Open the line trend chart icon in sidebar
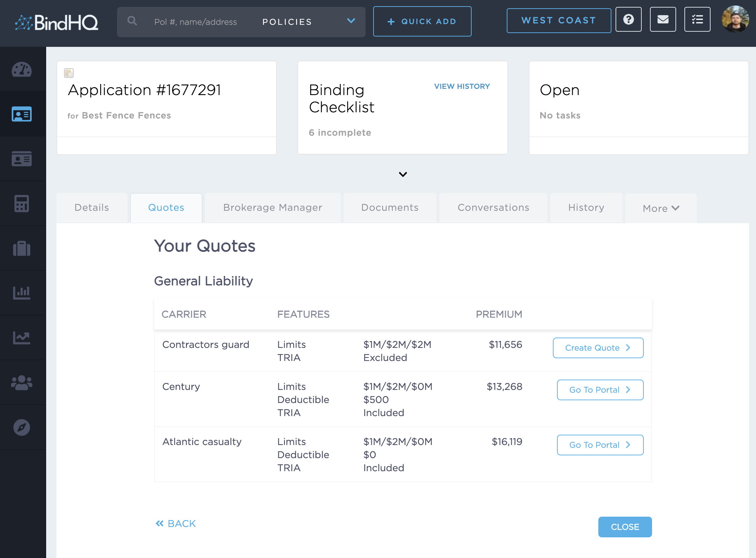The height and width of the screenshot is (558, 756). point(22,338)
